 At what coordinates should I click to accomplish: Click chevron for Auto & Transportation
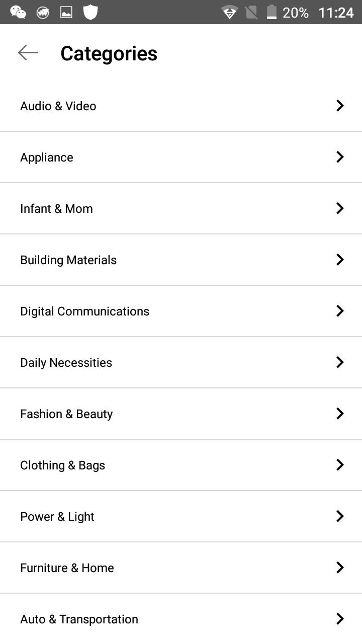pyautogui.click(x=340, y=619)
